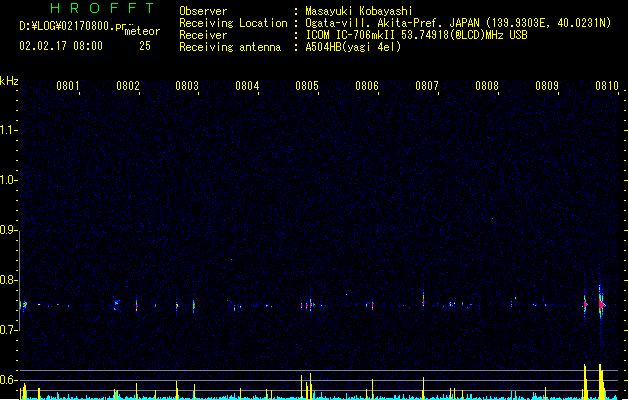Click the 0.9 kHz axis label

point(8,229)
